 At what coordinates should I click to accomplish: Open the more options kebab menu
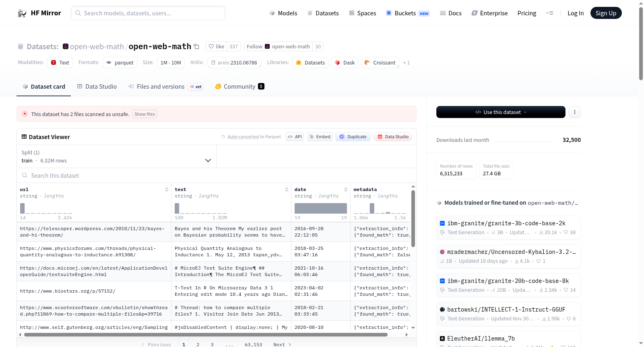pyautogui.click(x=575, y=112)
